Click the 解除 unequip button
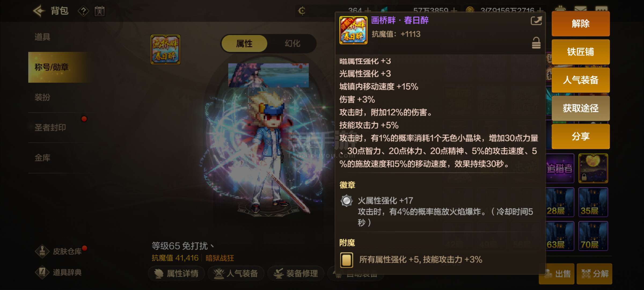The width and height of the screenshot is (644, 290). pos(580,24)
